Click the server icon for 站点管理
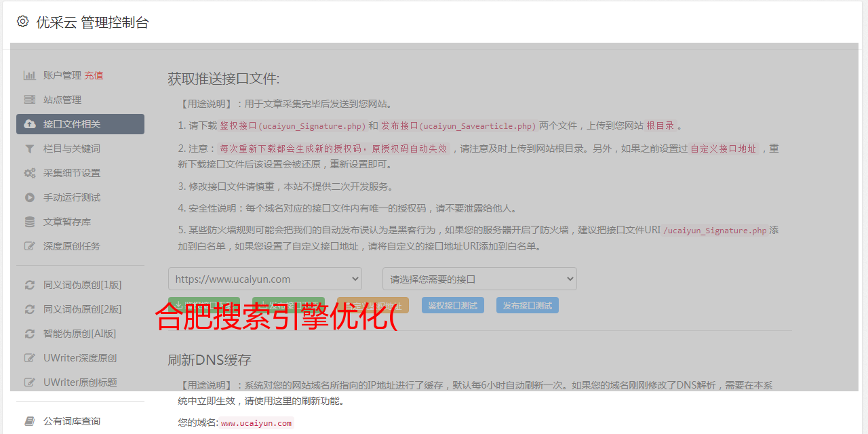Image resolution: width=868 pixels, height=434 pixels. pos(30,100)
